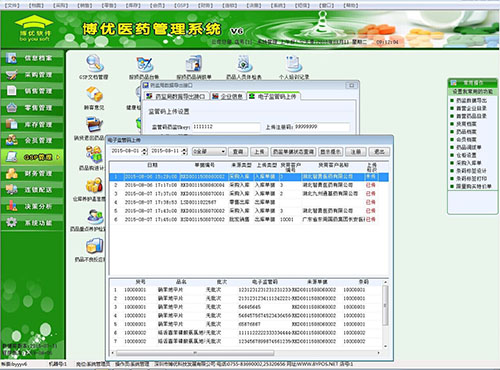Open 销售管理 in the left sidebar
Viewport: 500px width, 370px height.
point(32,91)
